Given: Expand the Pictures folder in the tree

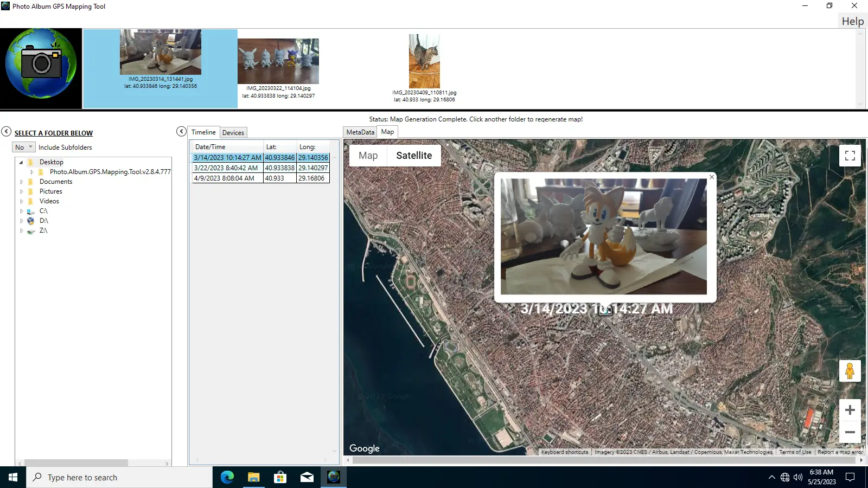Looking at the screenshot, I should coord(21,191).
